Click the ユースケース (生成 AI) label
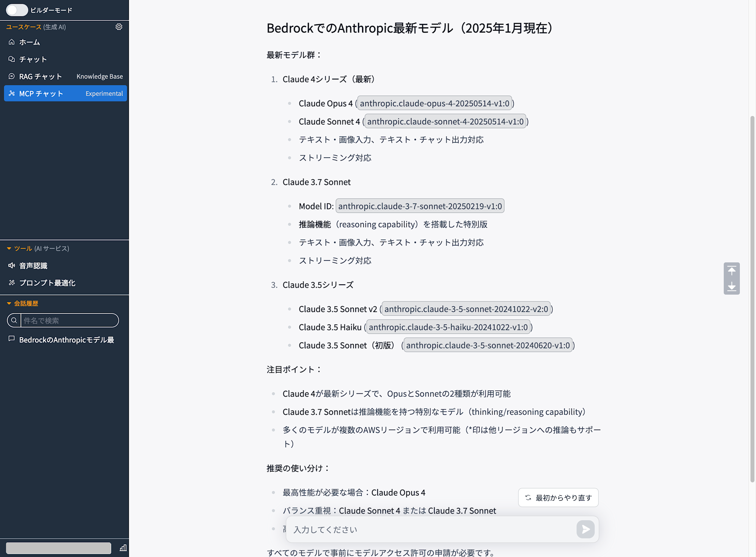The image size is (756, 557). (x=36, y=27)
